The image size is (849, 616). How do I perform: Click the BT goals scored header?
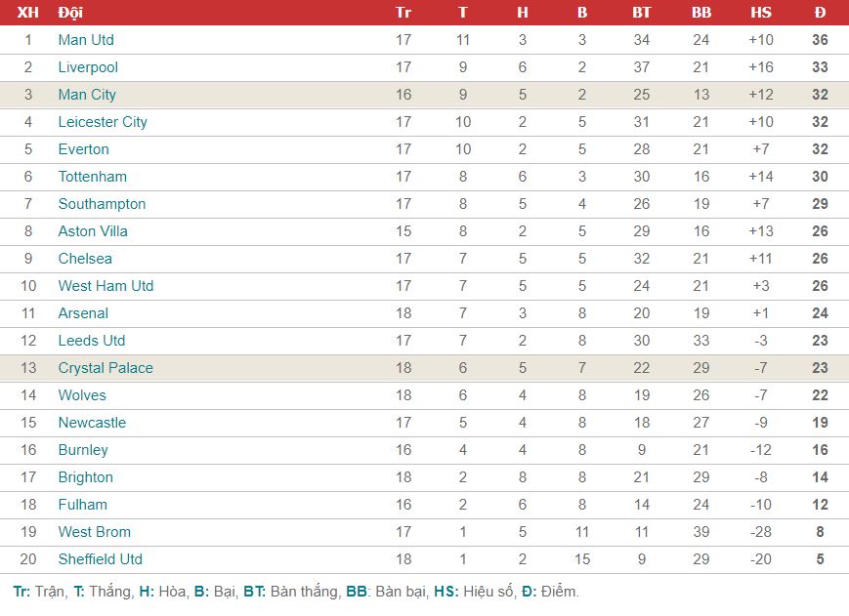[642, 13]
